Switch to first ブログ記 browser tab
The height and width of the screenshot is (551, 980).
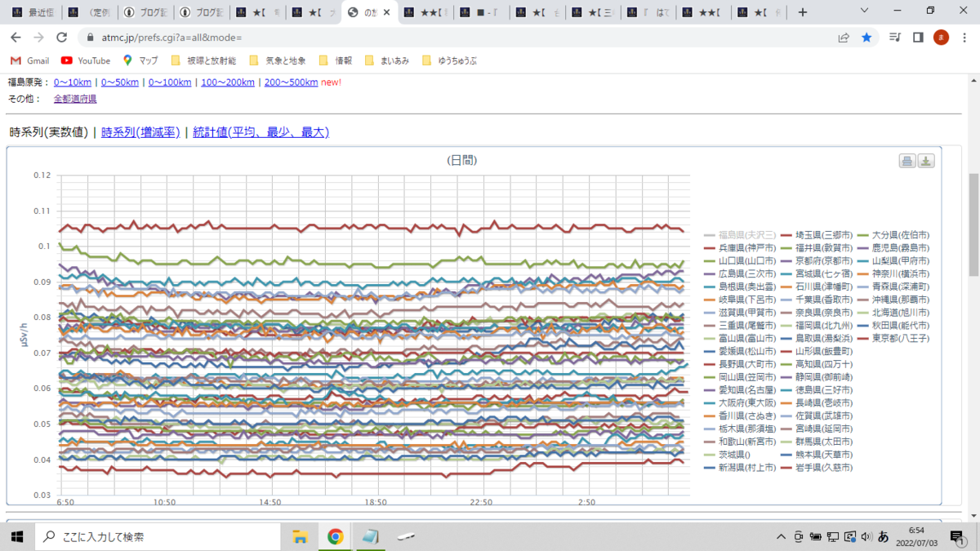point(145,12)
